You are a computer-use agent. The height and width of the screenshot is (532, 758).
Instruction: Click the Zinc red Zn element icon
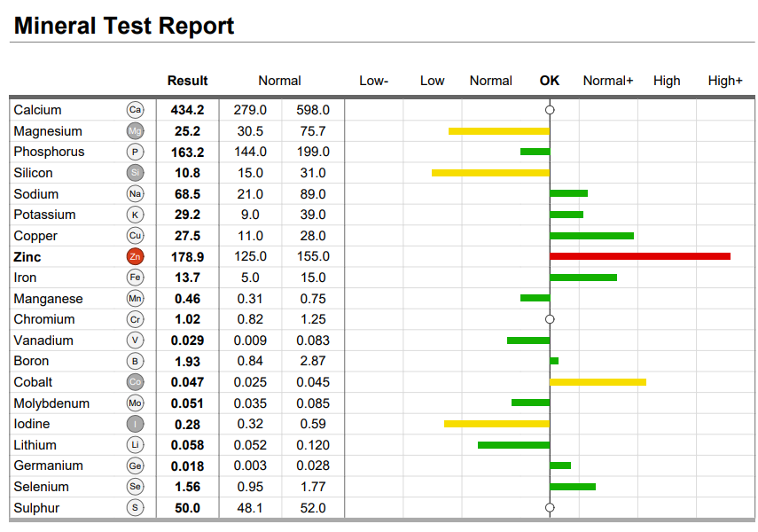coord(135,256)
